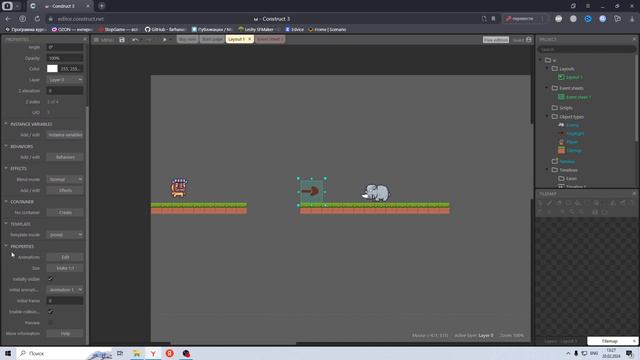
Task: Toggle the Enable collisions checkbox
Action: tap(50, 311)
